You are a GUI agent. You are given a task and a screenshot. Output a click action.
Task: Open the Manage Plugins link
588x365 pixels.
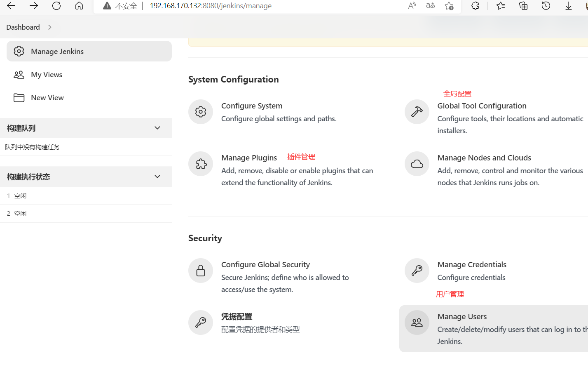249,158
